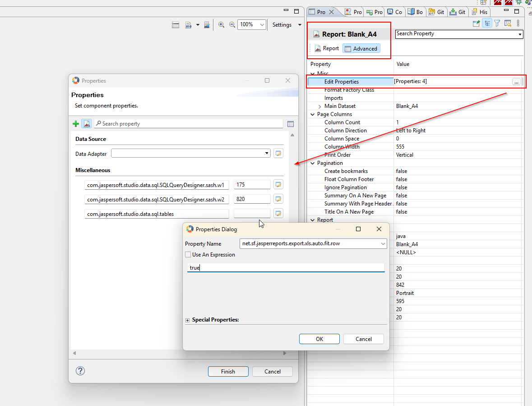Click the restore default value icon

(x=508, y=23)
